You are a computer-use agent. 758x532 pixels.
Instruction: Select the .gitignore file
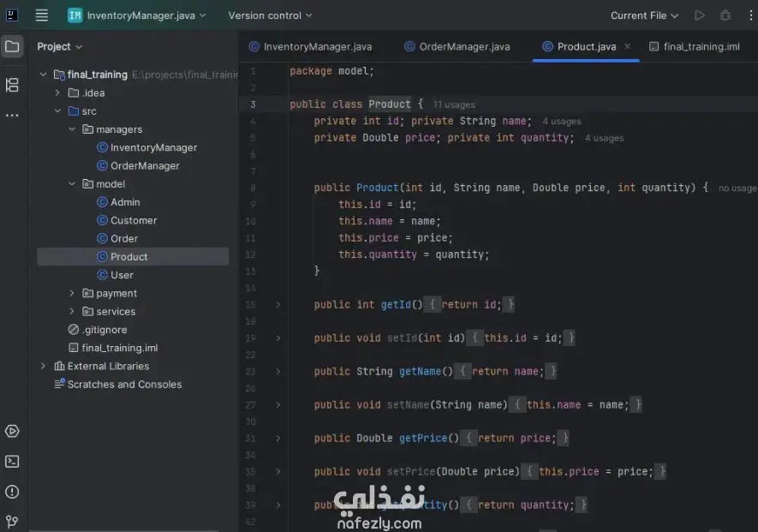(98, 330)
